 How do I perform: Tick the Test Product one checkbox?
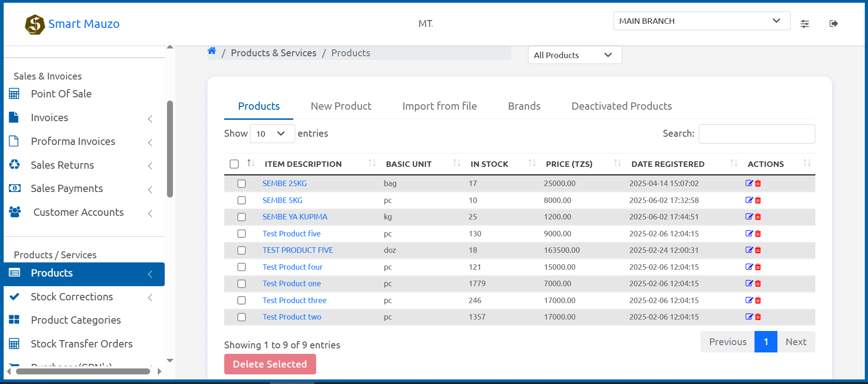pos(242,284)
